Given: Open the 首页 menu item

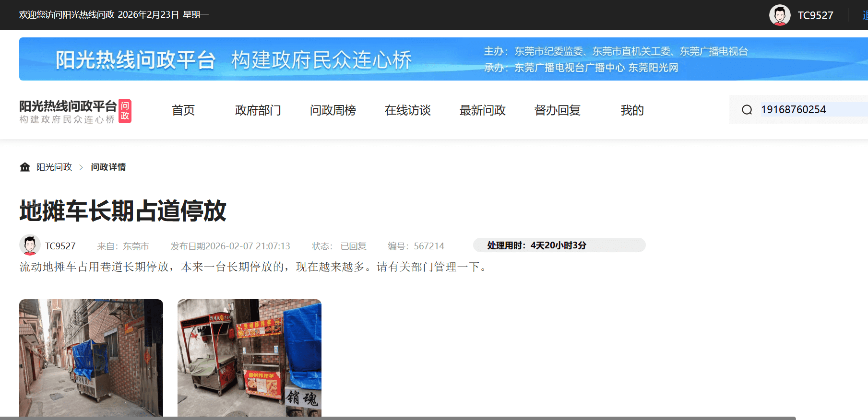Looking at the screenshot, I should pyautogui.click(x=183, y=110).
